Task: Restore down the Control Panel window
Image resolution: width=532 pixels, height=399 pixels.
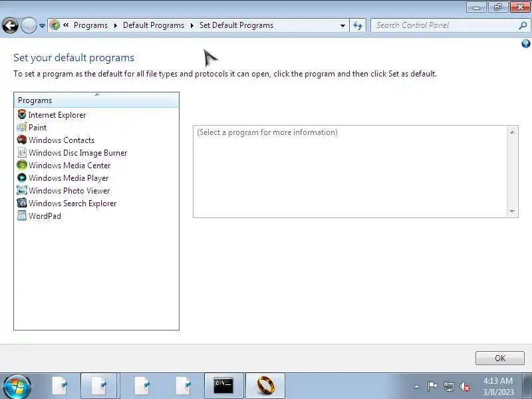Action: (497, 7)
